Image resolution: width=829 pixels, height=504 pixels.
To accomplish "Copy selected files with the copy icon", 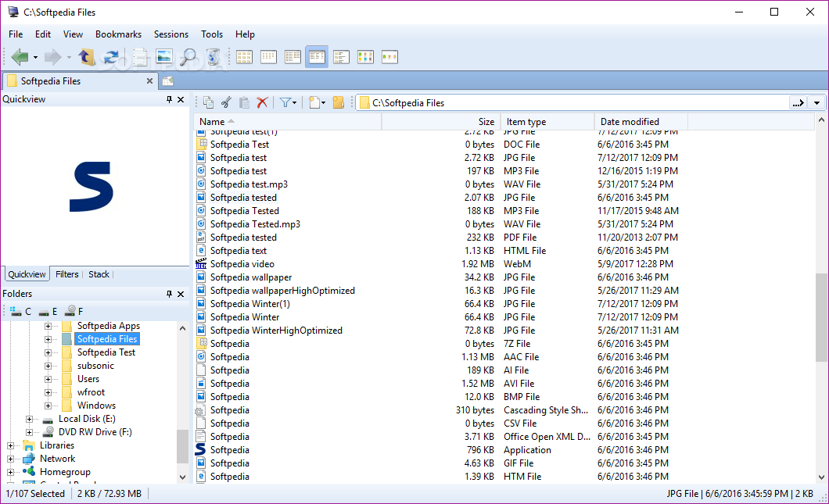I will click(x=209, y=102).
